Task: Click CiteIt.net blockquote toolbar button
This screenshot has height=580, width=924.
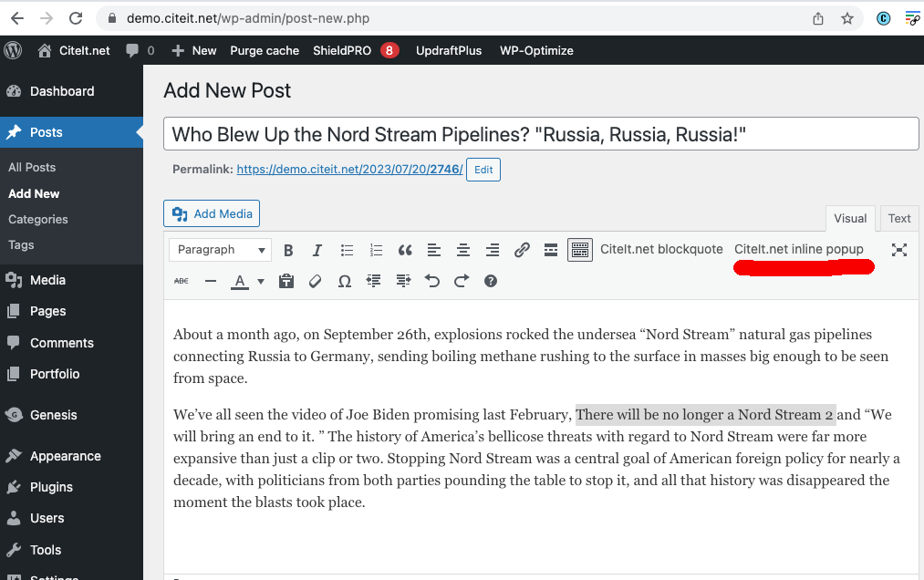Action: click(x=661, y=249)
